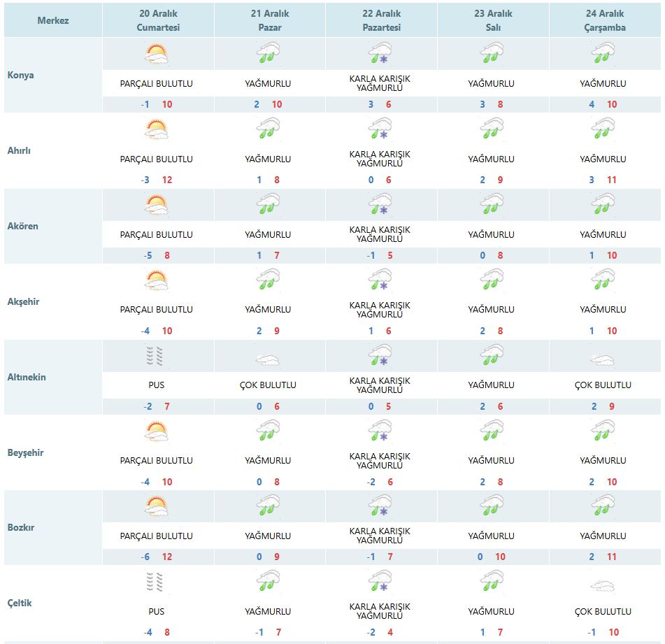Click Beyşehir's sleet icon for 22 Aralık Pazartesi
Screen dimensions: 665x644
pyautogui.click(x=380, y=431)
